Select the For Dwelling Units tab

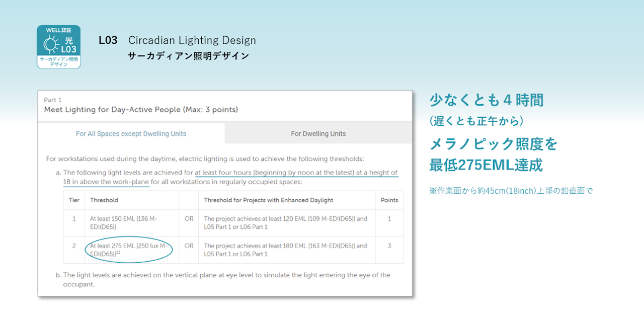318,133
